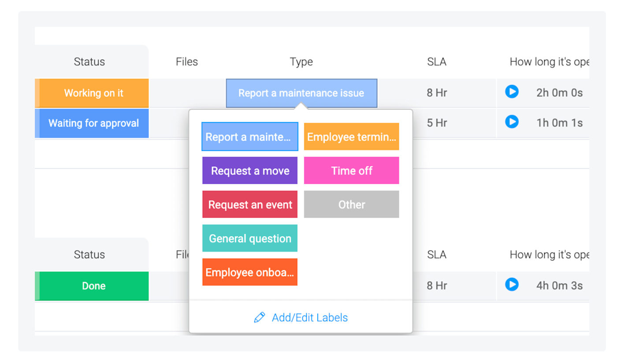Viewport: 617px width, 364px height.
Task: Select the 'Employee onboa...' orange label
Action: coord(250,272)
